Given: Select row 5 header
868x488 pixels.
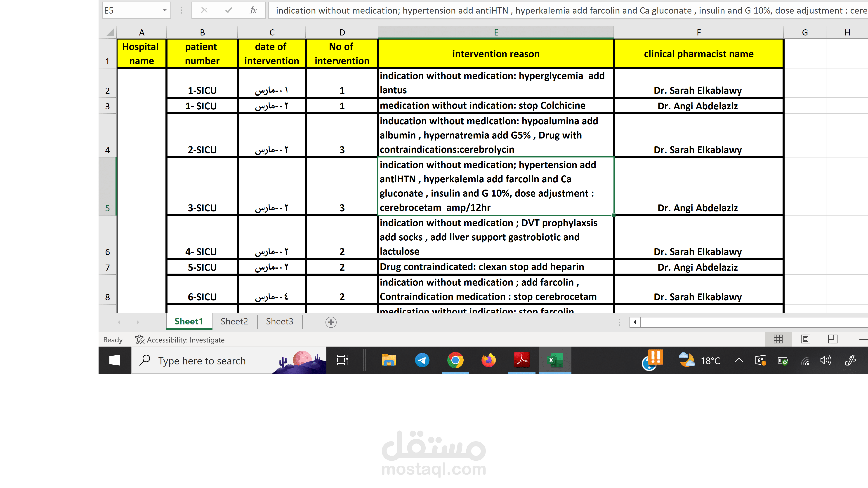Looking at the screenshot, I should click(108, 186).
